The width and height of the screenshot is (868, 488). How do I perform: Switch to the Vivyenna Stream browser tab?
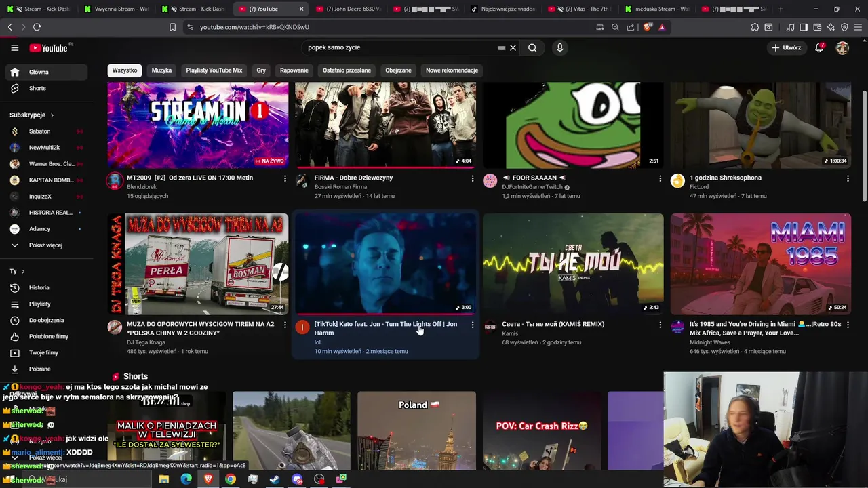point(115,9)
